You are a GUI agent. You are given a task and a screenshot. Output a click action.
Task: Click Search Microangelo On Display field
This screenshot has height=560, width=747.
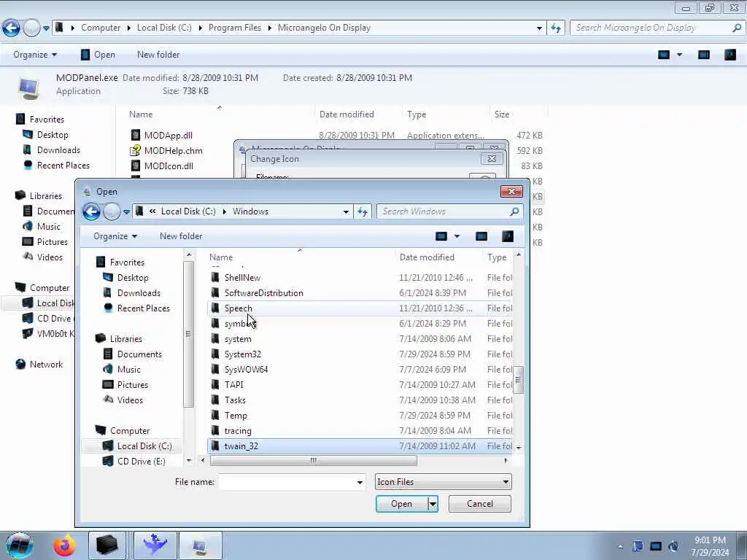click(651, 28)
